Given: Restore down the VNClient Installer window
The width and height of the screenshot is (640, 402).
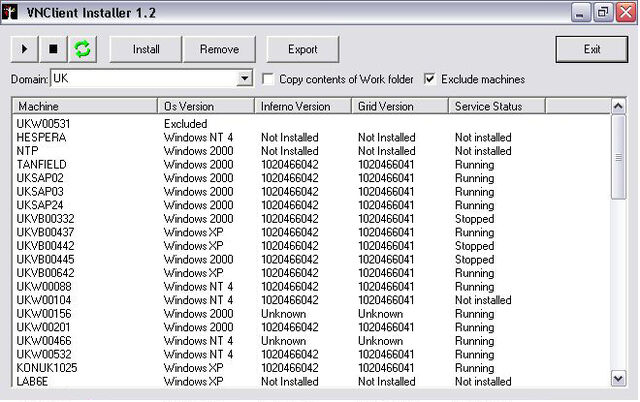Looking at the screenshot, I should click(x=603, y=12).
